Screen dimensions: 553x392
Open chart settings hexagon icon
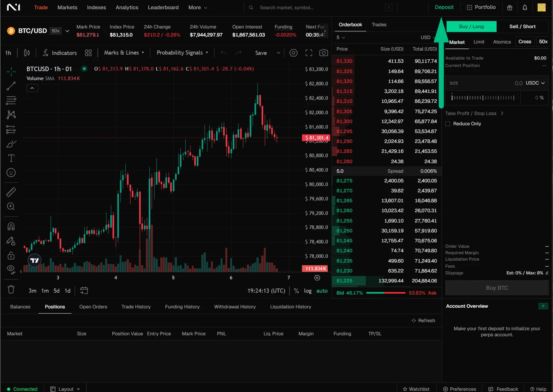coord(293,53)
